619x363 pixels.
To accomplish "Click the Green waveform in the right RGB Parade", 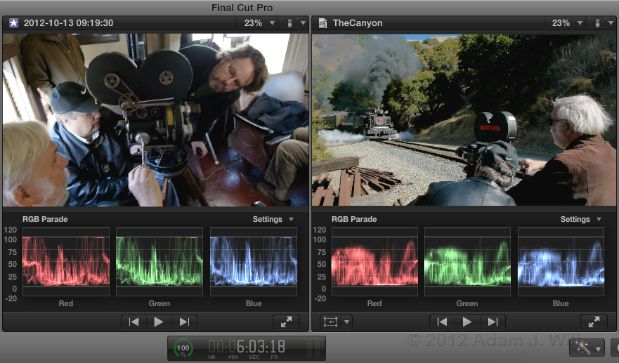I will [467, 261].
